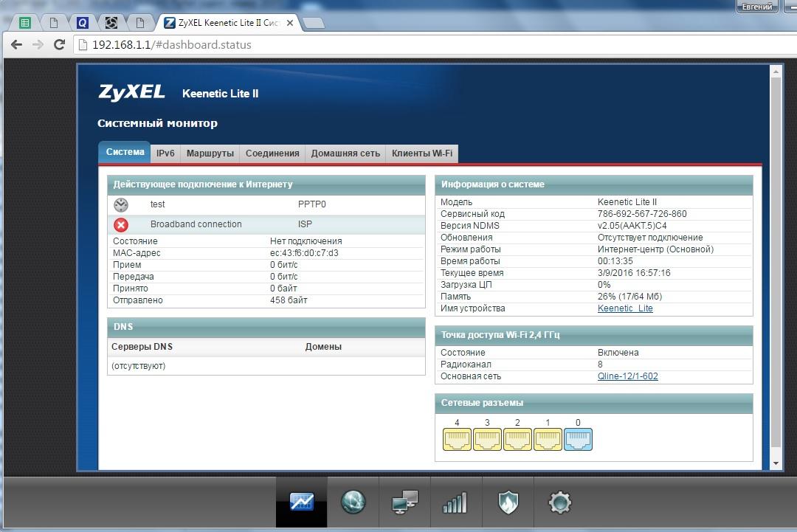Click the page scrollbar down arrow
The height and width of the screenshot is (532, 797).
coord(776,463)
